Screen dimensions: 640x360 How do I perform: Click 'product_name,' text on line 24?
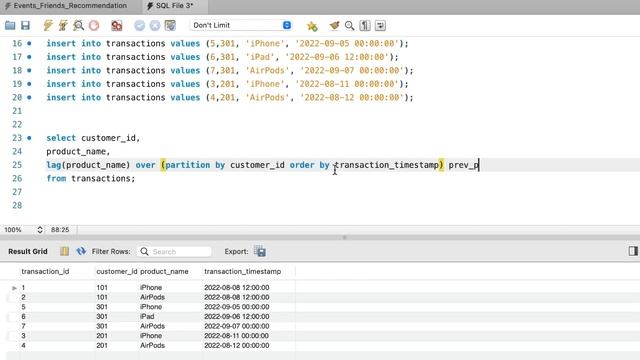(78, 151)
